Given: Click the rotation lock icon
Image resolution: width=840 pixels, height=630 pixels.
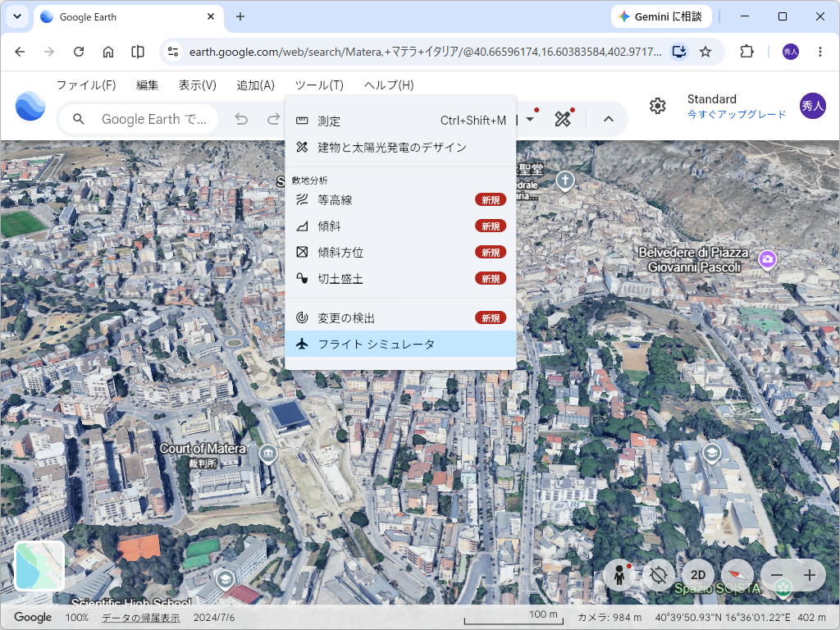Looking at the screenshot, I should point(659,575).
